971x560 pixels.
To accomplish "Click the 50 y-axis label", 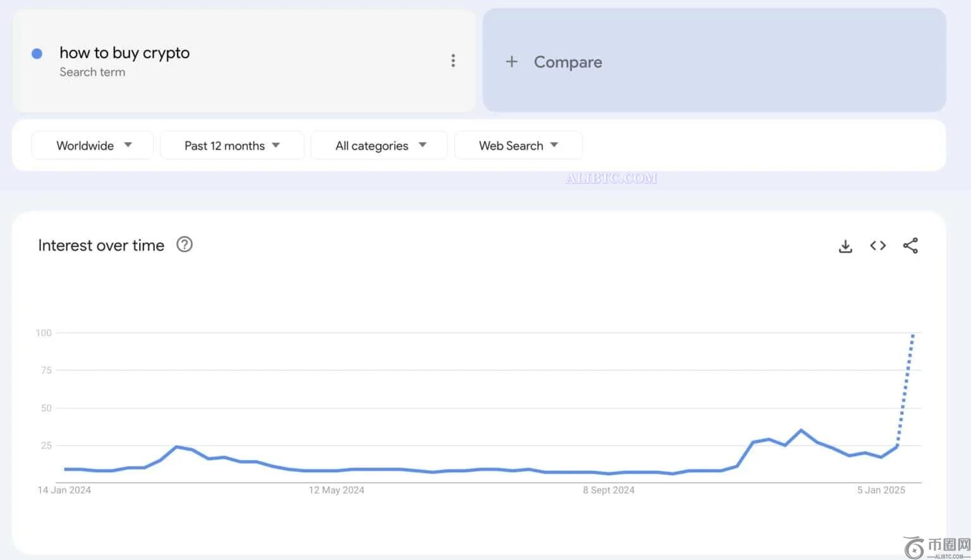I will pyautogui.click(x=46, y=408).
